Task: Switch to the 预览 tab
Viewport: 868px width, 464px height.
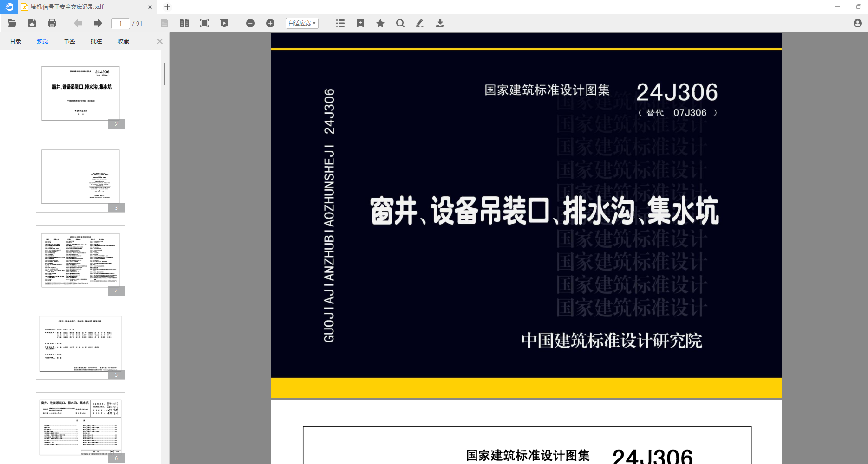Action: coord(43,41)
